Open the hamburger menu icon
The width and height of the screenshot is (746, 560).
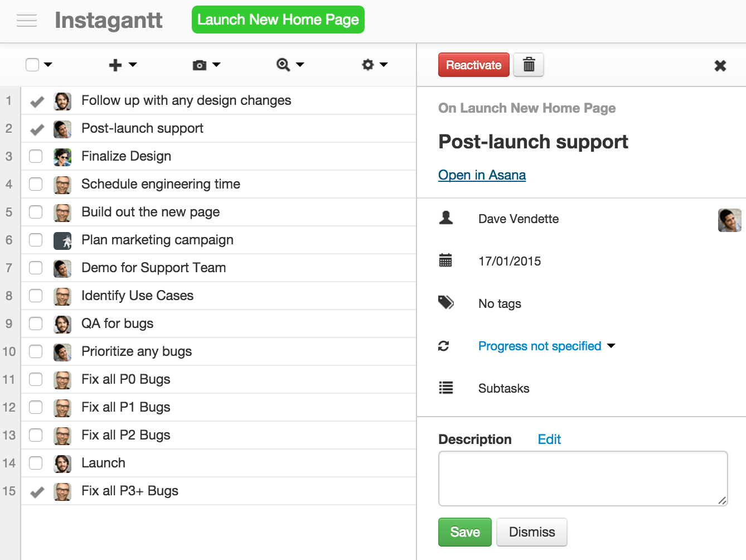[27, 21]
